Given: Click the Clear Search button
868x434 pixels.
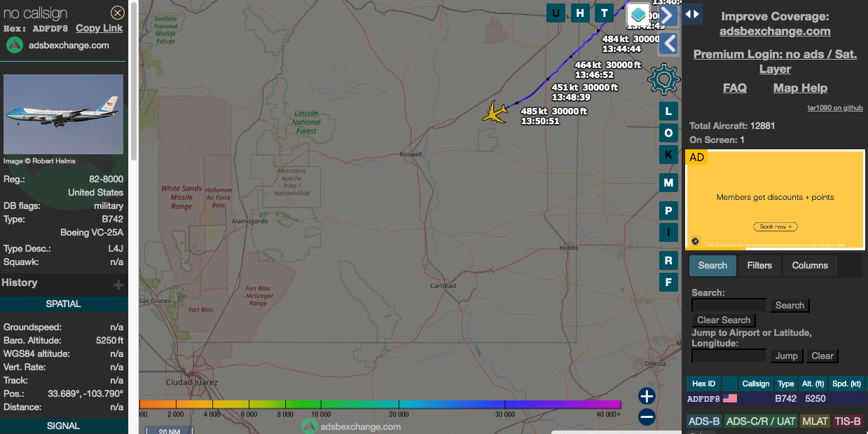Looking at the screenshot, I should pyautogui.click(x=724, y=320).
